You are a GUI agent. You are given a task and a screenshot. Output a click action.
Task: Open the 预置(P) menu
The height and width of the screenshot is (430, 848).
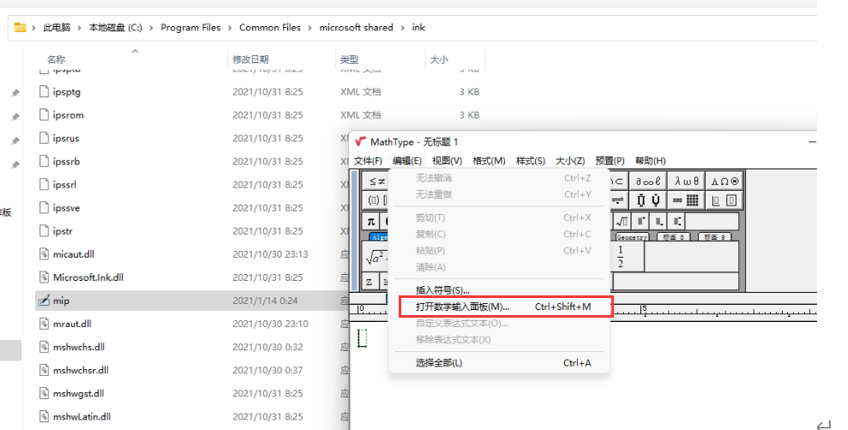[610, 161]
